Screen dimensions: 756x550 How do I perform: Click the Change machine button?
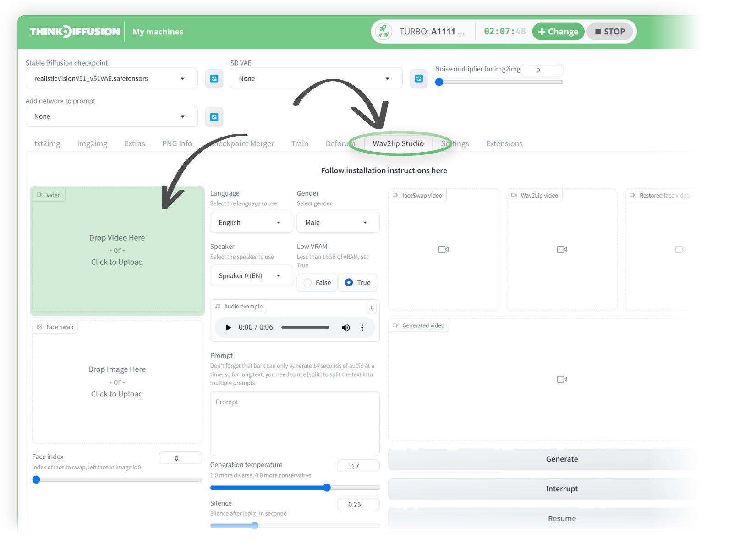coord(558,32)
